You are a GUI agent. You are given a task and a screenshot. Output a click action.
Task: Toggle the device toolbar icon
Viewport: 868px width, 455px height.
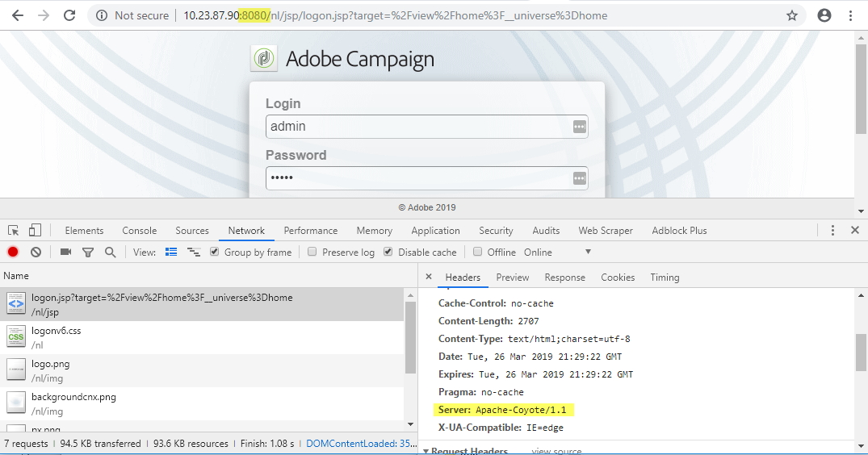(x=35, y=231)
